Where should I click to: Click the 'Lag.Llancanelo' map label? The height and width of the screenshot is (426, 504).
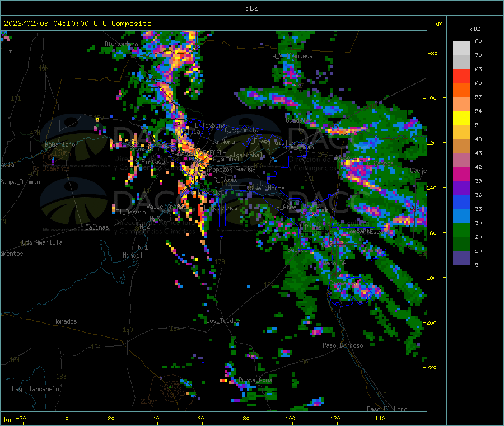click(x=36, y=389)
